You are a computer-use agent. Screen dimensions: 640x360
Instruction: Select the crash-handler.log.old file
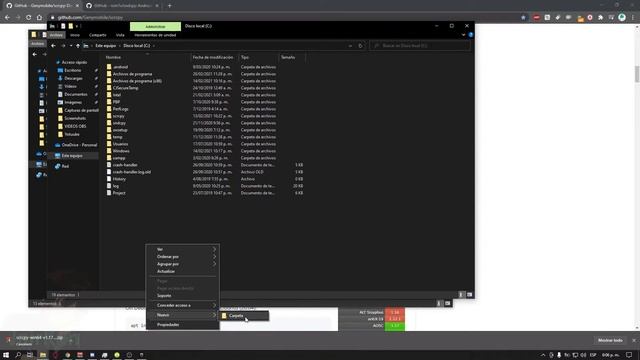[x=131, y=172]
